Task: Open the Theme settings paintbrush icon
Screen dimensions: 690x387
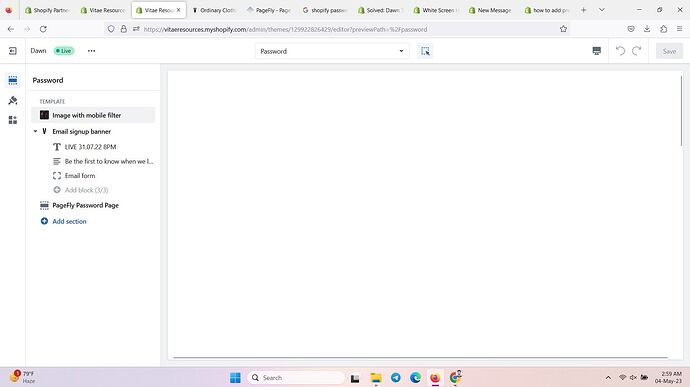Action: click(x=13, y=100)
